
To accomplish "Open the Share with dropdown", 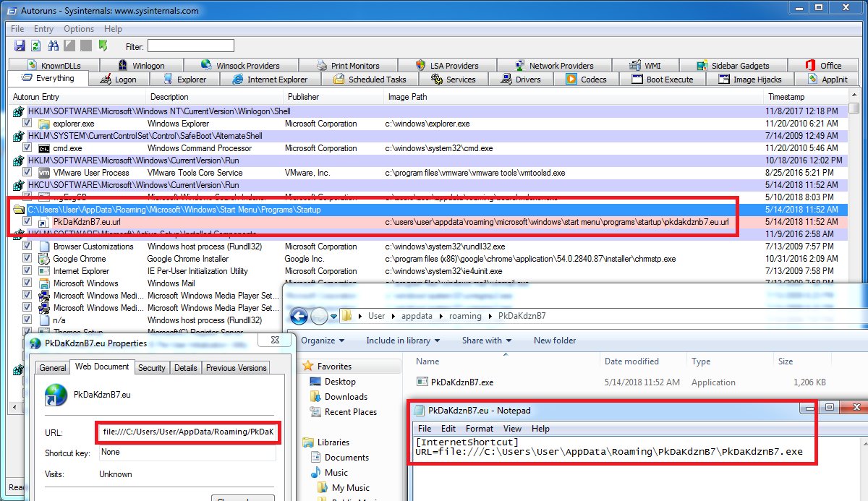I will coord(487,341).
